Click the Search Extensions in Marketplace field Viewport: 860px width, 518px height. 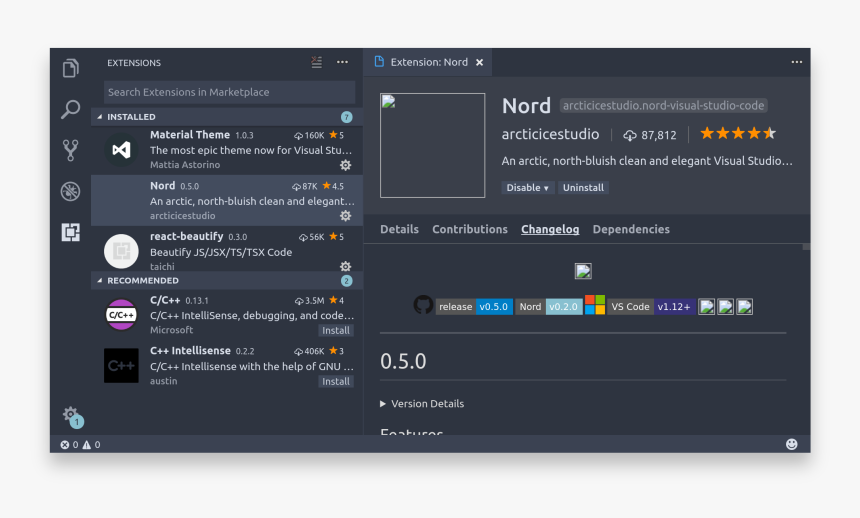tap(229, 92)
